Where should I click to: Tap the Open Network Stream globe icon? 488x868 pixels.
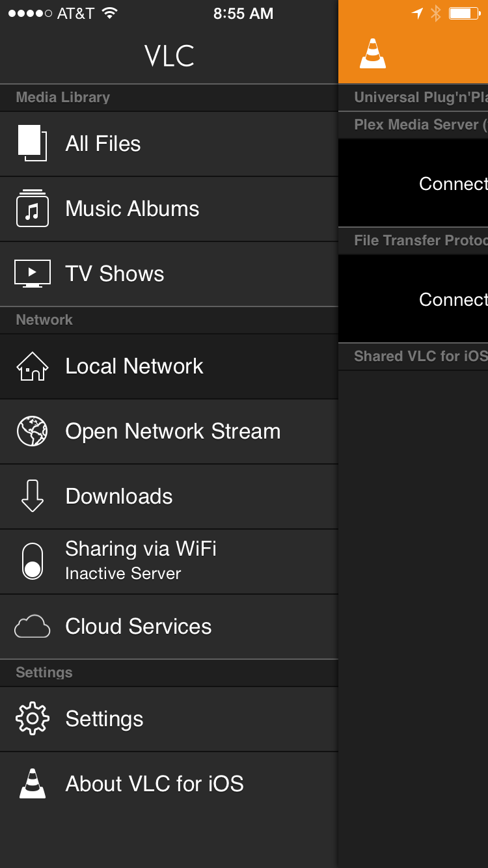click(32, 431)
